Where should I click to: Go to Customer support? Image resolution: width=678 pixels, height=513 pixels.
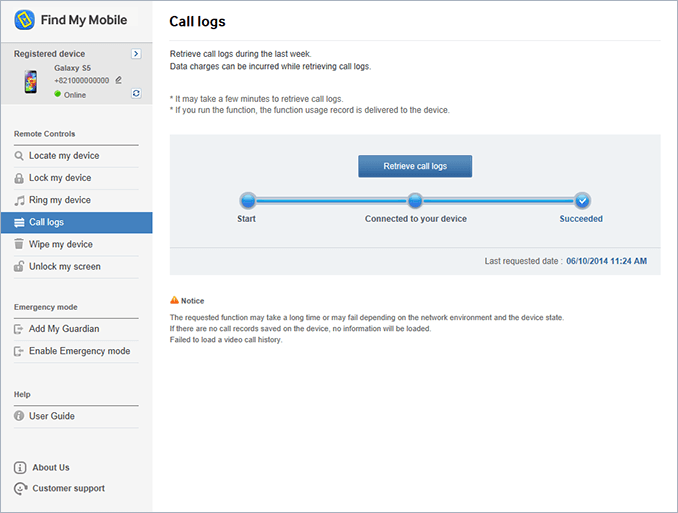[x=68, y=489]
